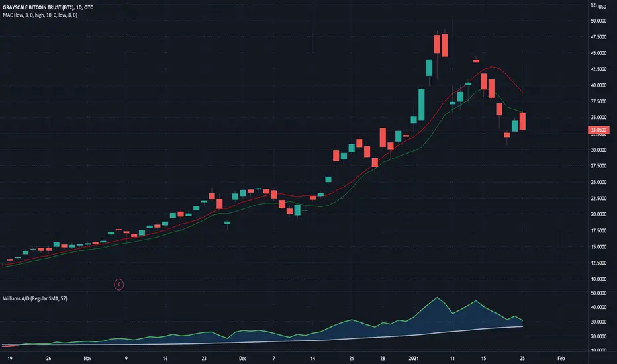Viewport: 617px width, 364px height.
Task: Click the 22.5000 price axis label
Action: [598, 198]
